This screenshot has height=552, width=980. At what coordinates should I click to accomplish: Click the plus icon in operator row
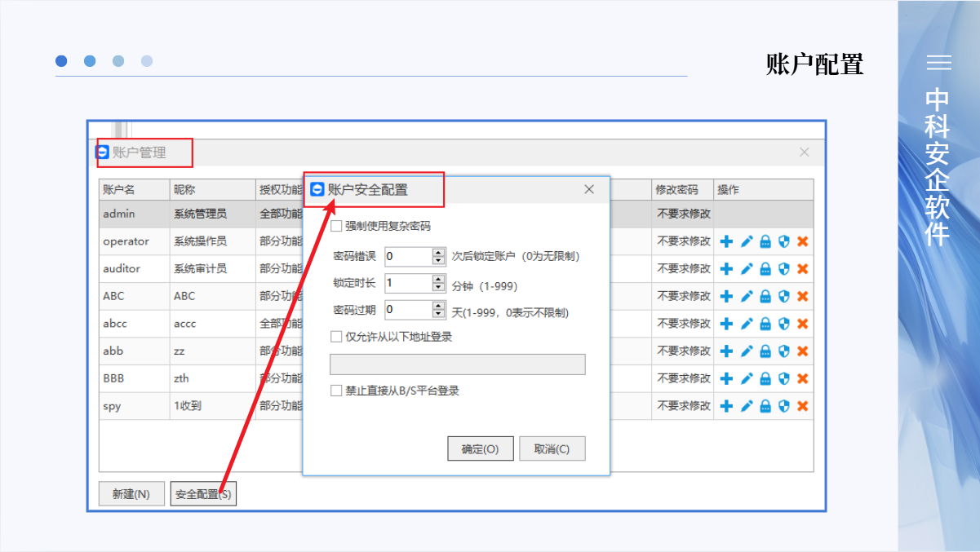[726, 241]
